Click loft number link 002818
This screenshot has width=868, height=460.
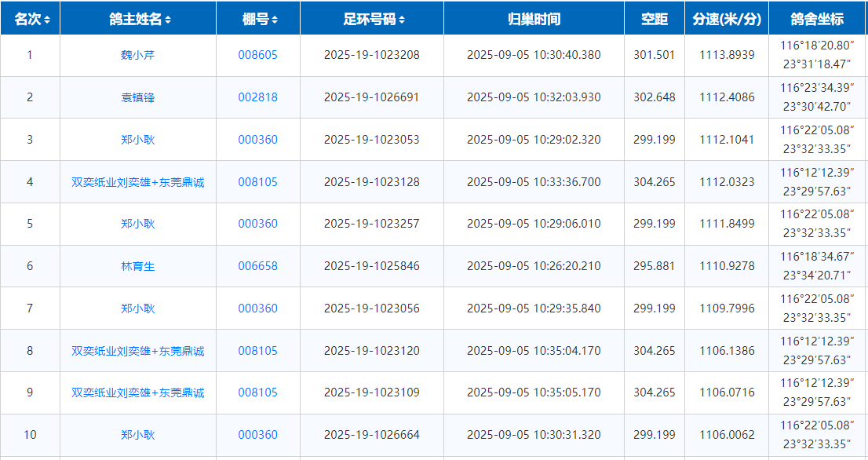point(257,97)
